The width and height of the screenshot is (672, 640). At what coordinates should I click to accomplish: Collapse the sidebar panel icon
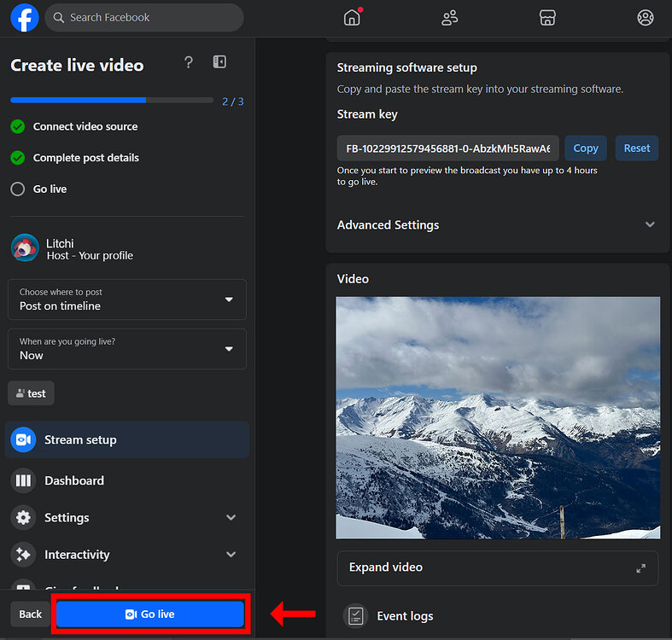[x=219, y=62]
